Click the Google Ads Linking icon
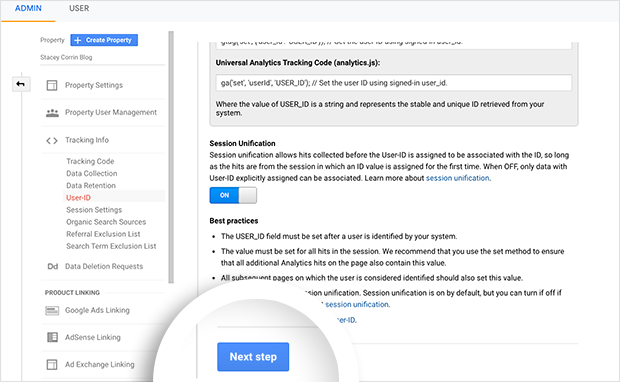Image resolution: width=620 pixels, height=382 pixels. pos(52,310)
